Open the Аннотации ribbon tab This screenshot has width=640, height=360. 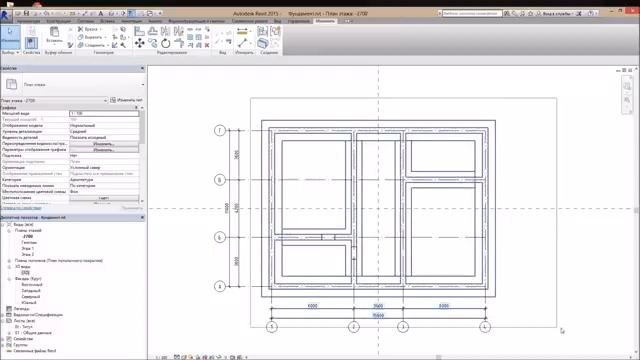pos(131,21)
